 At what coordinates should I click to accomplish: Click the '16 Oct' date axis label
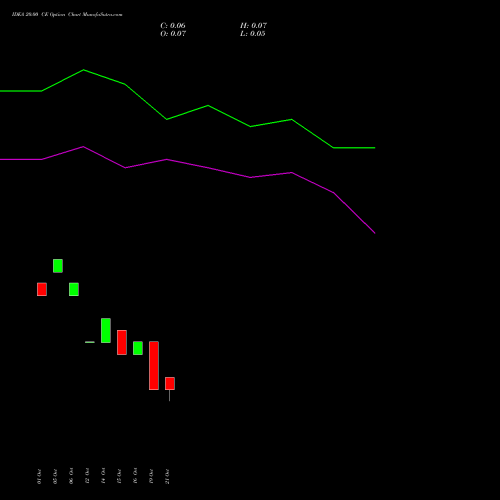click(x=135, y=476)
